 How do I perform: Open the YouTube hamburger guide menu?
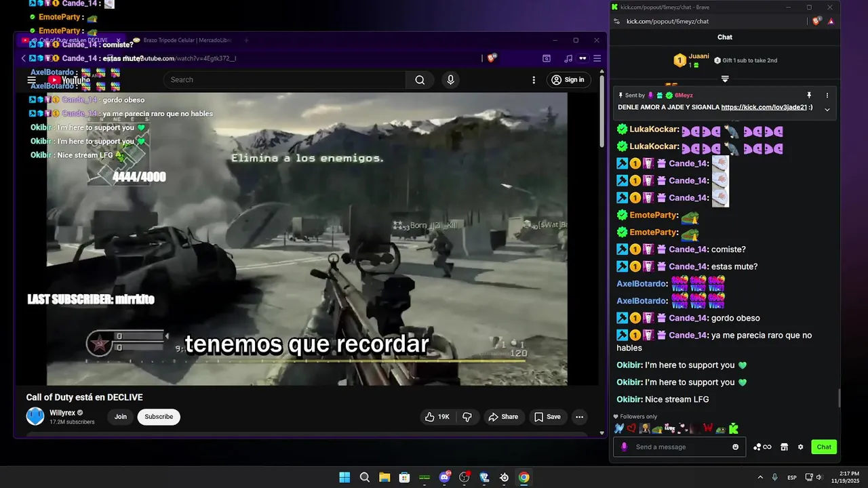pyautogui.click(x=32, y=80)
